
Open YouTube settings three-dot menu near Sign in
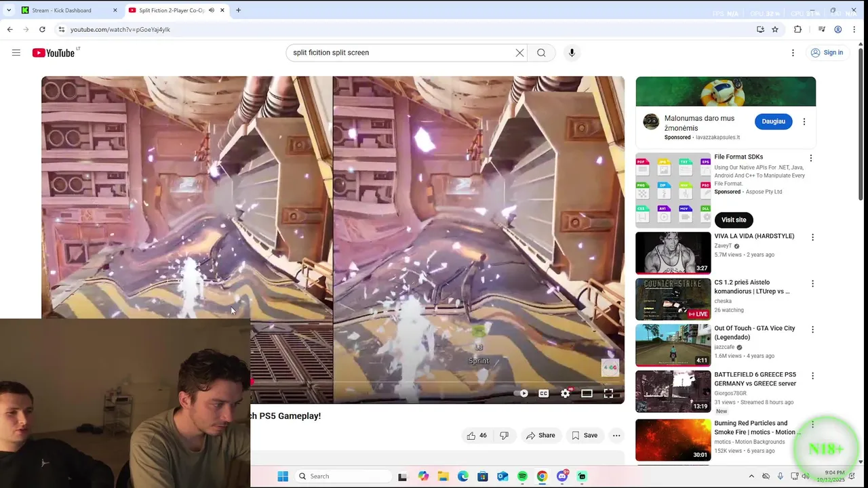(x=793, y=53)
